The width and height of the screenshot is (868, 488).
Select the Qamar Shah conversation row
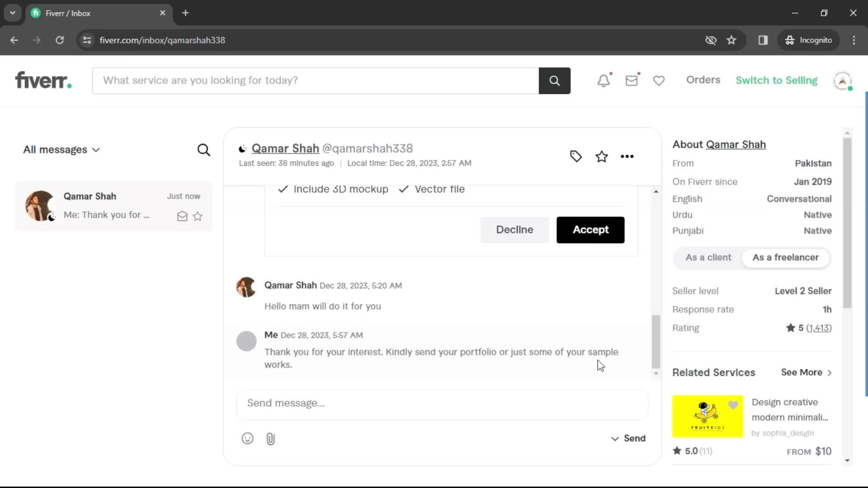pyautogui.click(x=114, y=206)
